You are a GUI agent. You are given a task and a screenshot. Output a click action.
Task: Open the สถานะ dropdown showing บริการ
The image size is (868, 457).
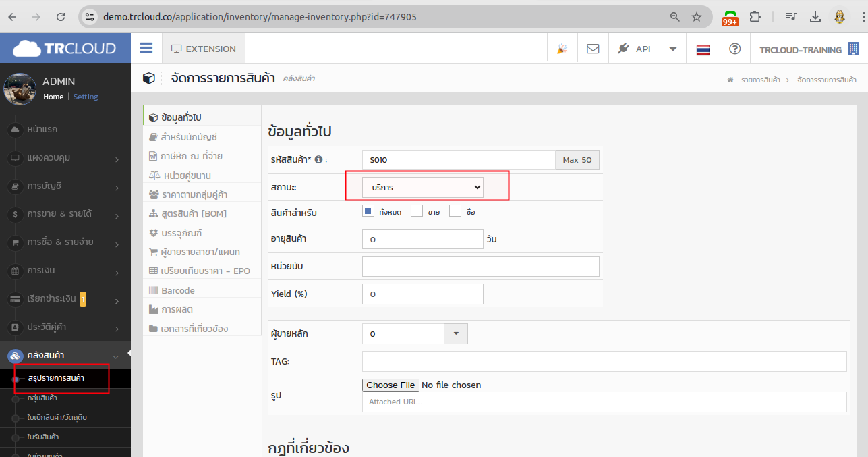coord(423,187)
